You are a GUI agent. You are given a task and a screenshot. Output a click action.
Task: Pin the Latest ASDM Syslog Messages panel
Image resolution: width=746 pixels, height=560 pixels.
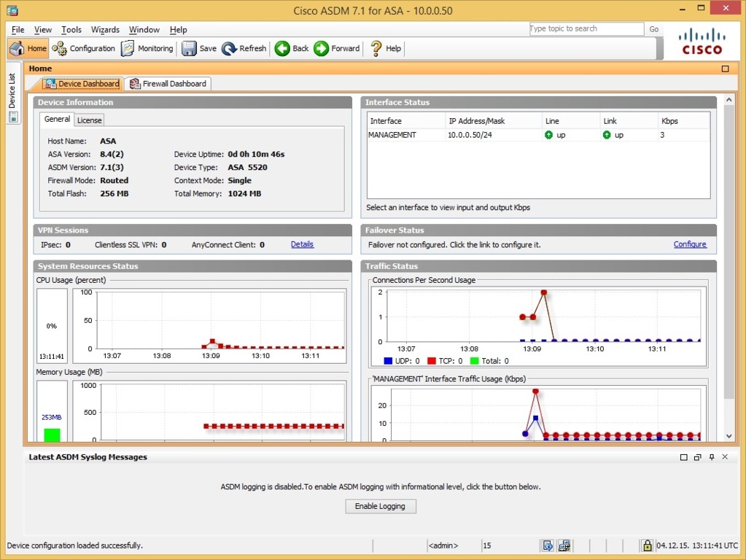pos(712,457)
